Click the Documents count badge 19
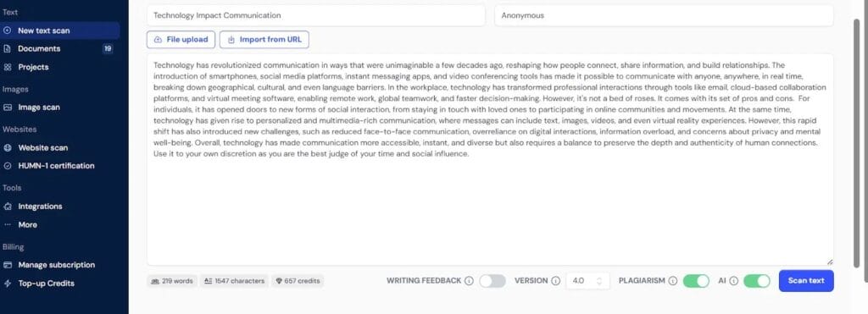Screen dimensions: 868x314 tap(108, 48)
